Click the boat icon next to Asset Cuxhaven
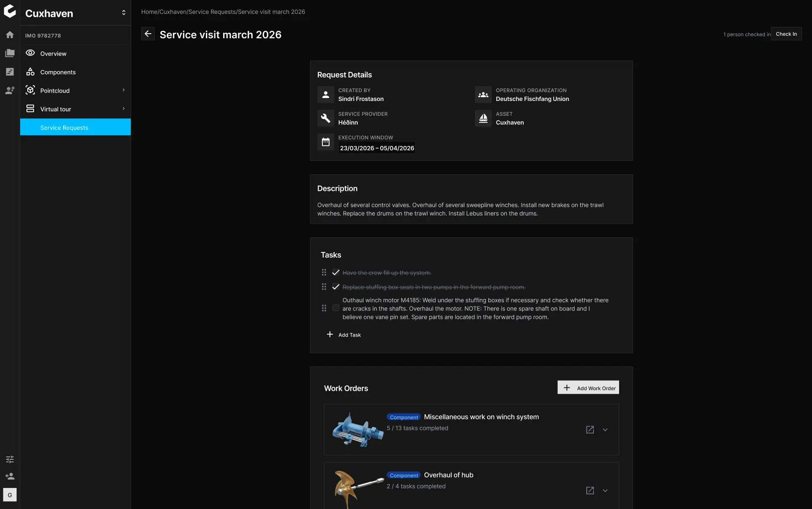The height and width of the screenshot is (509, 812). [482, 118]
